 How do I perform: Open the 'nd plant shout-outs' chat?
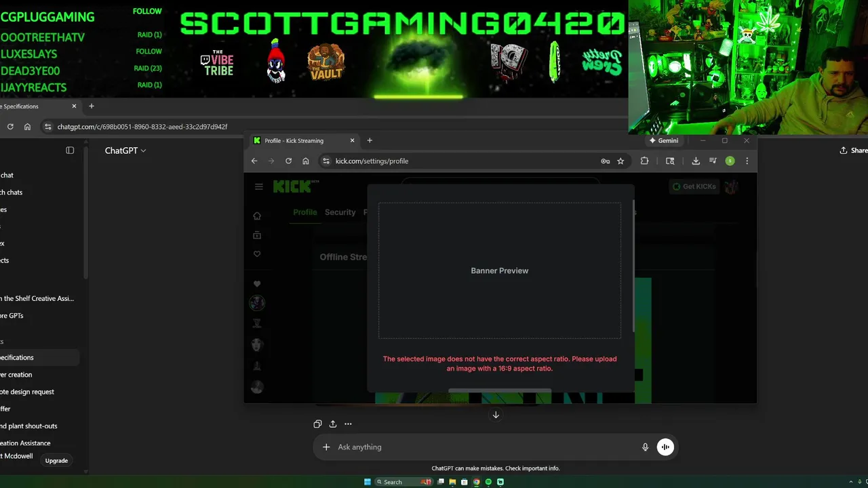28,426
